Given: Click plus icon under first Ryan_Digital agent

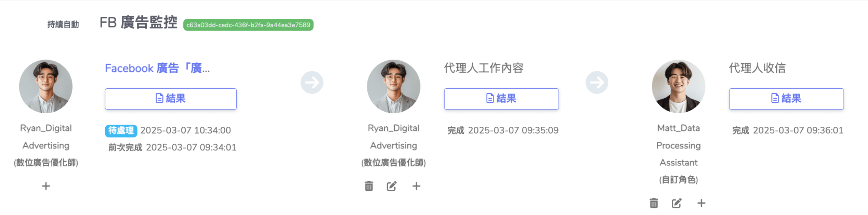Looking at the screenshot, I should [46, 186].
